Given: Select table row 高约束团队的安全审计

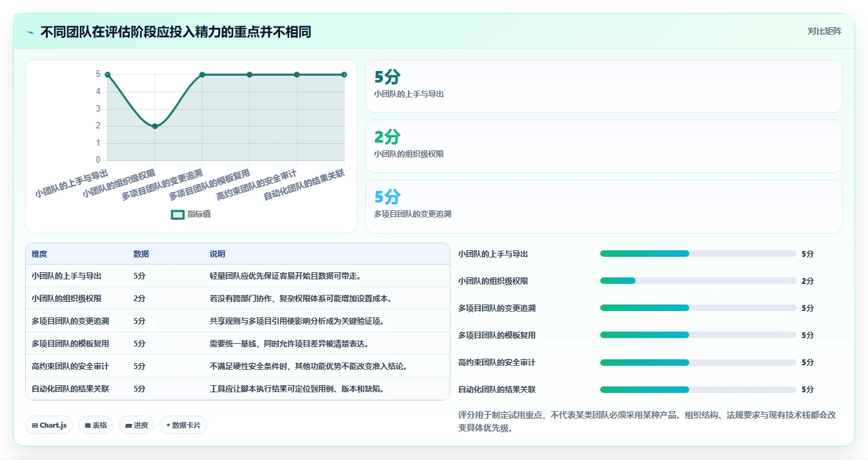Looking at the screenshot, I should 237,366.
